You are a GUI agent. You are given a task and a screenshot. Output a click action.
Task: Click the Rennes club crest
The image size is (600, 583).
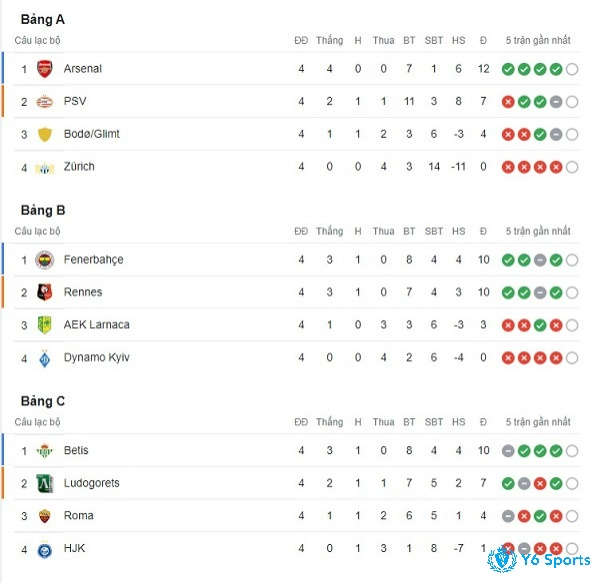[44, 293]
